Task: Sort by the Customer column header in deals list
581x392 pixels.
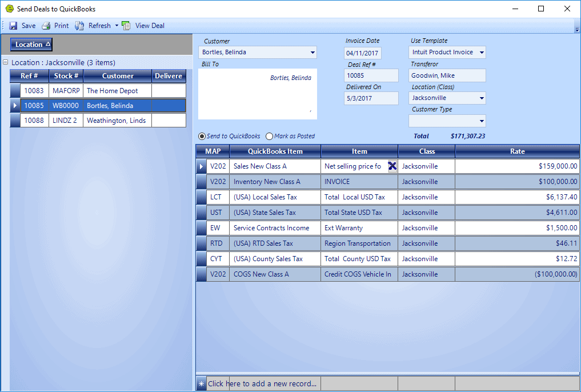Action: click(118, 76)
